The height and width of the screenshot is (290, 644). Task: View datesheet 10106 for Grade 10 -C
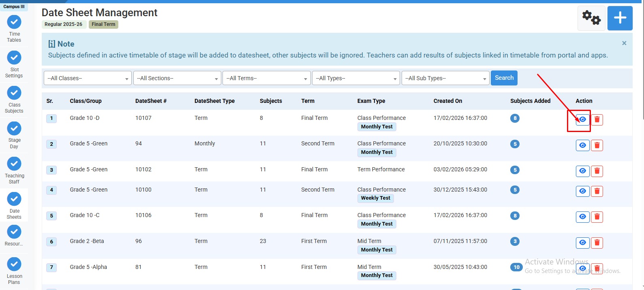point(582,217)
